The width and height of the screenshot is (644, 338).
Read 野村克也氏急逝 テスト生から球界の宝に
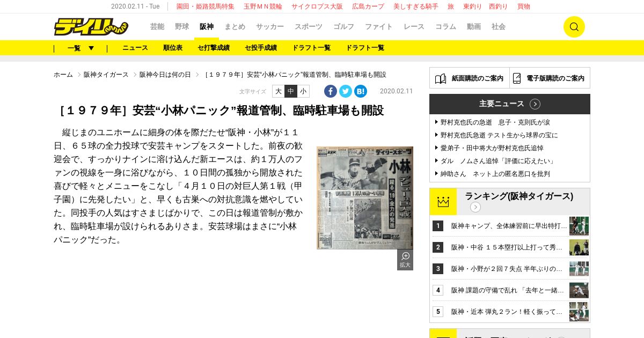pyautogui.click(x=499, y=135)
